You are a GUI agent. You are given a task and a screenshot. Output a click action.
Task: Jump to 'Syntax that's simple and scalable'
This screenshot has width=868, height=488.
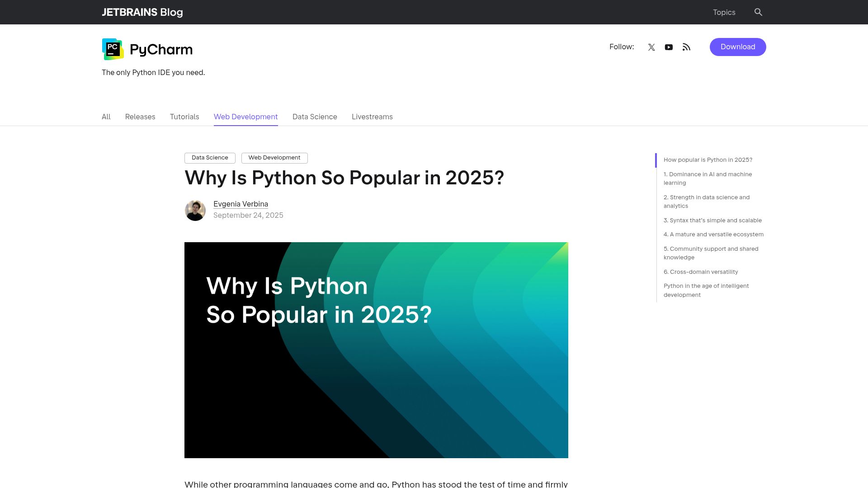point(712,221)
